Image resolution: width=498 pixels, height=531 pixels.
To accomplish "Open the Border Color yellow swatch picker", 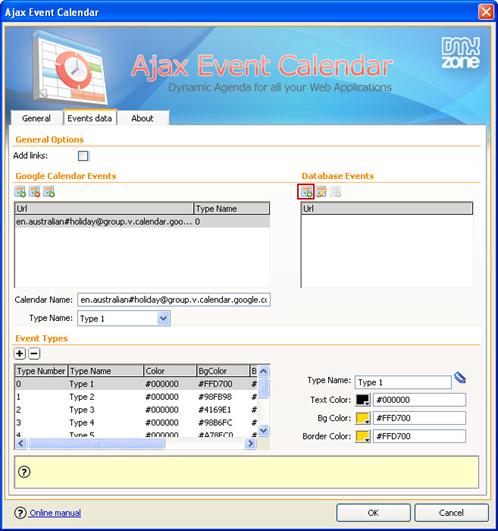I will (x=363, y=437).
